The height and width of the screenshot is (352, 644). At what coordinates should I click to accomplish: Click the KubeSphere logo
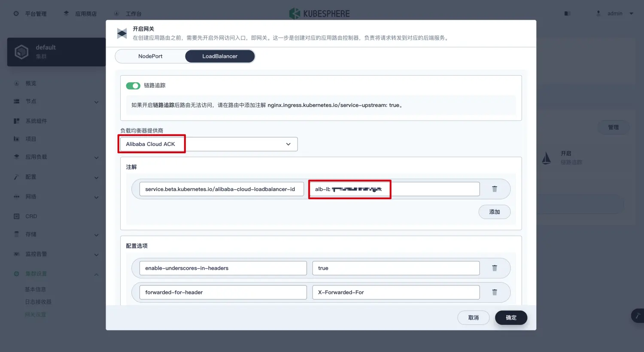pos(320,14)
